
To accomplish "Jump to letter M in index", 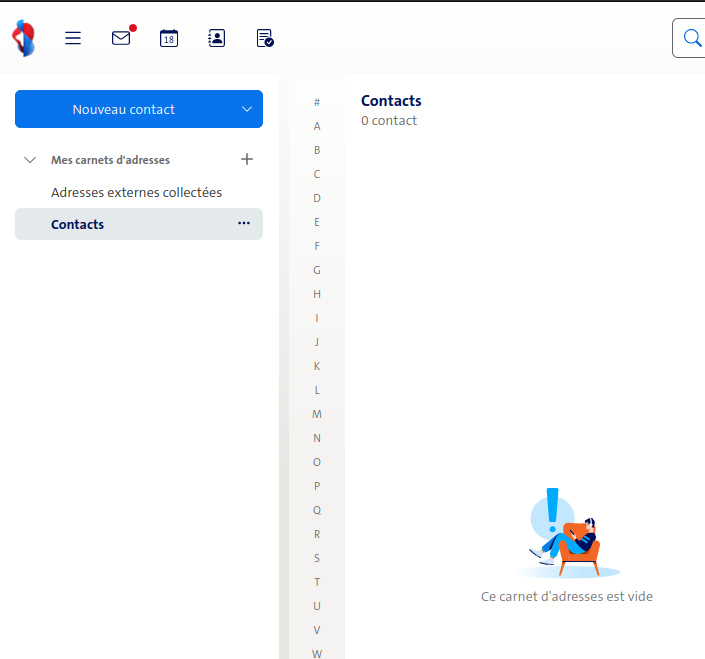I will click(x=317, y=414).
